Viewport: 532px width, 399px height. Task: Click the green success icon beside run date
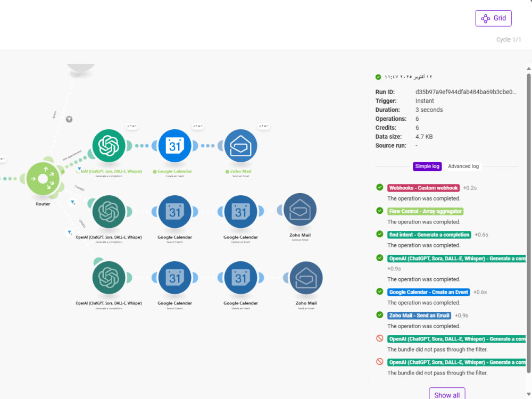pos(378,77)
